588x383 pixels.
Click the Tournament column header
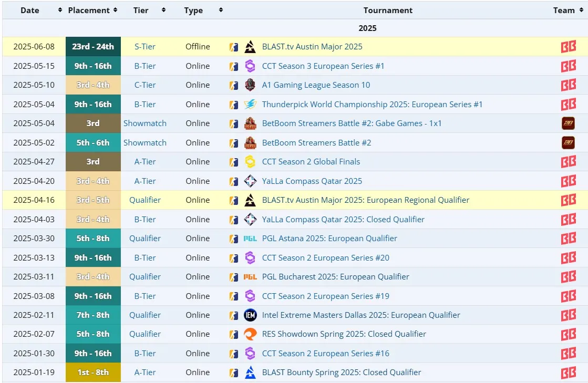point(388,10)
